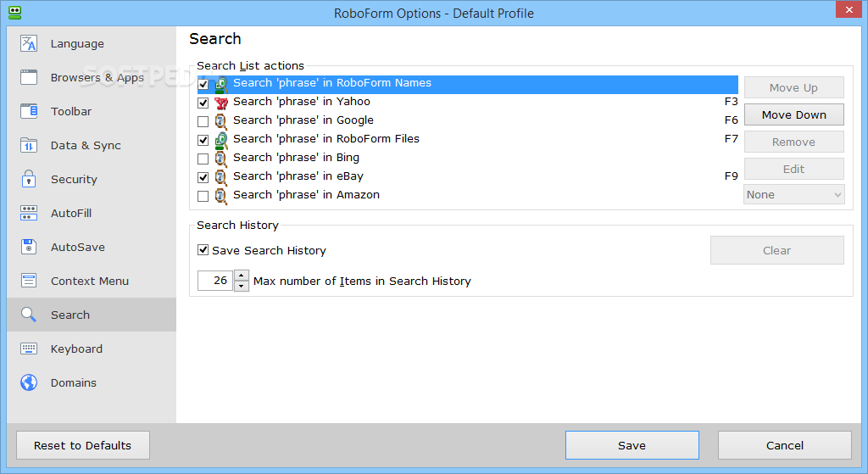The image size is (868, 474).
Task: Select Search 'phrase' in eBay row
Action: tap(468, 176)
